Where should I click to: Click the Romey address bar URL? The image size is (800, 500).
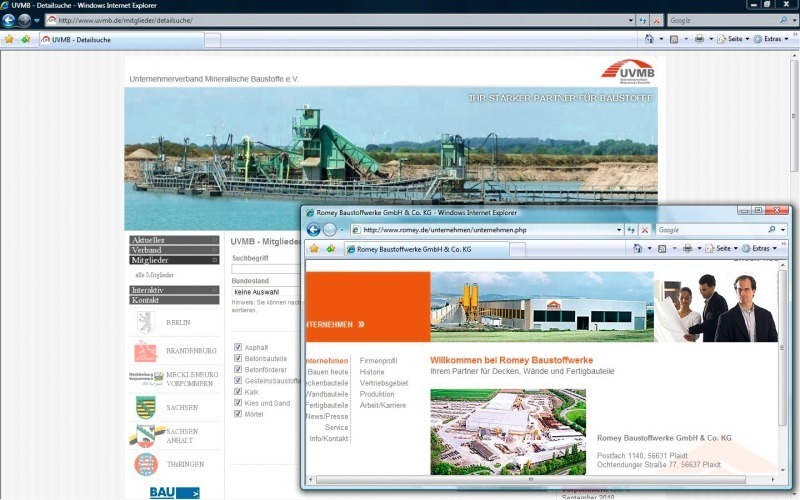pos(445,230)
